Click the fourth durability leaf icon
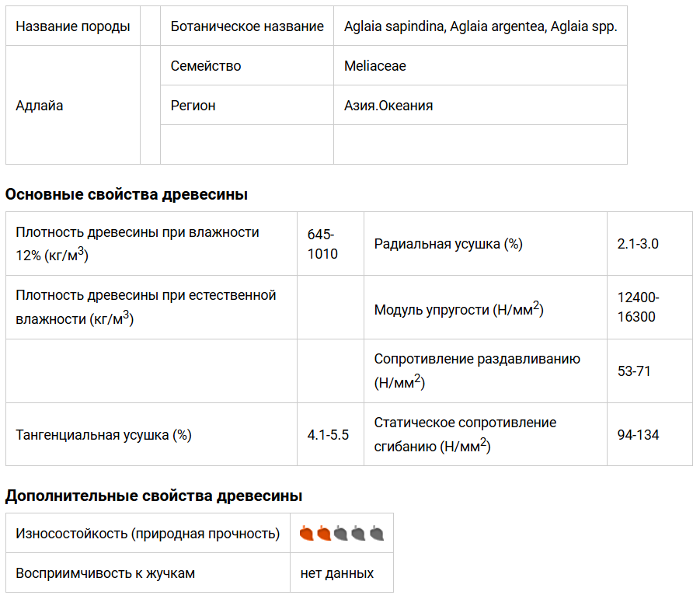 359,534
